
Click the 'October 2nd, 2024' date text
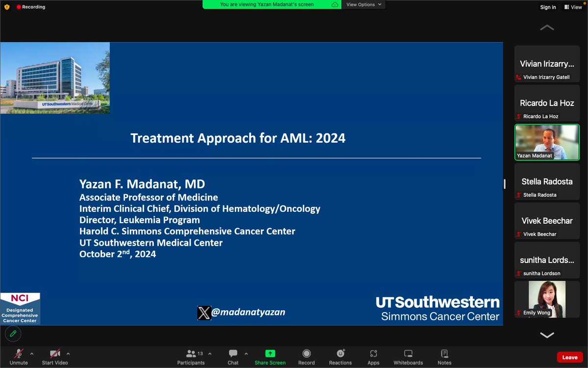(x=118, y=254)
